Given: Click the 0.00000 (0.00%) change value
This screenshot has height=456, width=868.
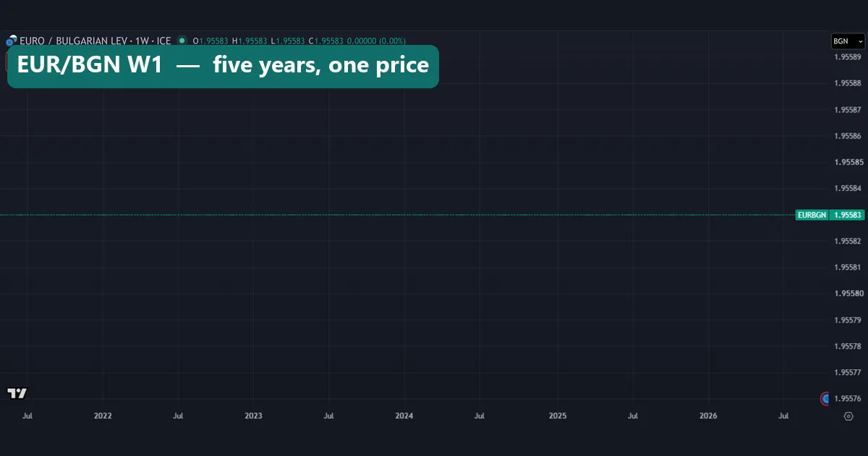Looking at the screenshot, I should 376,41.
